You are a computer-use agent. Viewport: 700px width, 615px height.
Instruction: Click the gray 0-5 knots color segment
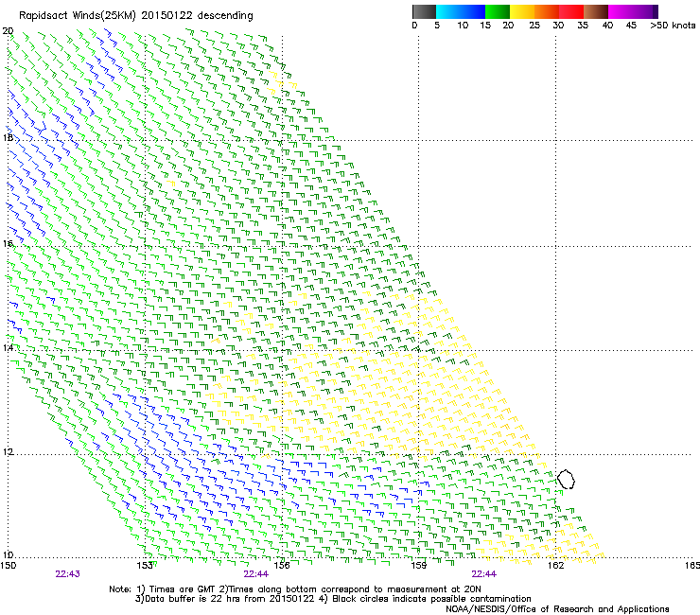pos(424,11)
